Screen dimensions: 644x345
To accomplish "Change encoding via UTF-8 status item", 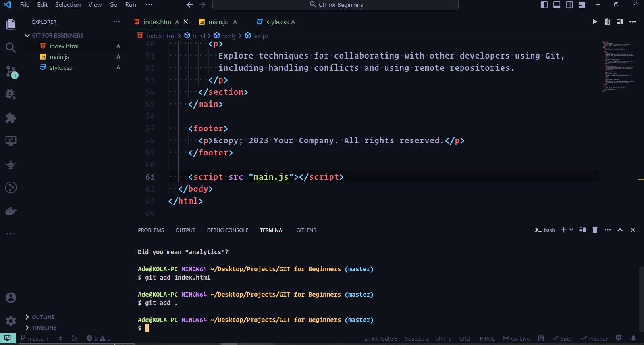I will [x=444, y=339].
